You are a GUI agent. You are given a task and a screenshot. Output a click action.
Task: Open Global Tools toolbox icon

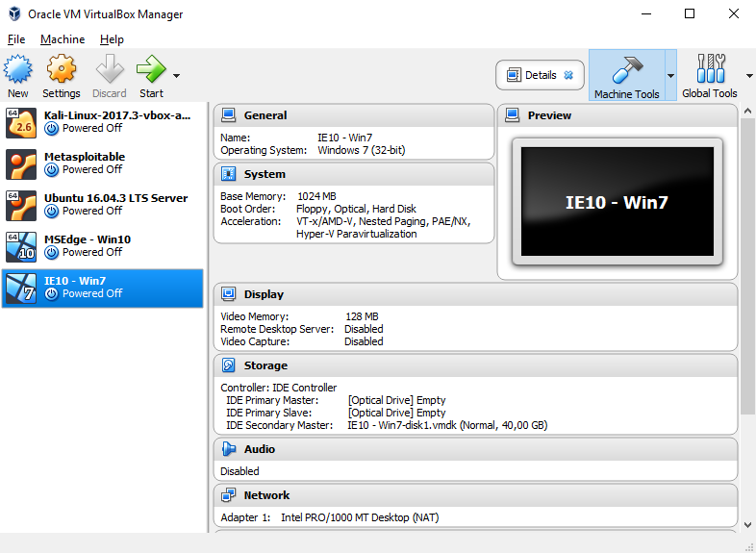click(711, 69)
